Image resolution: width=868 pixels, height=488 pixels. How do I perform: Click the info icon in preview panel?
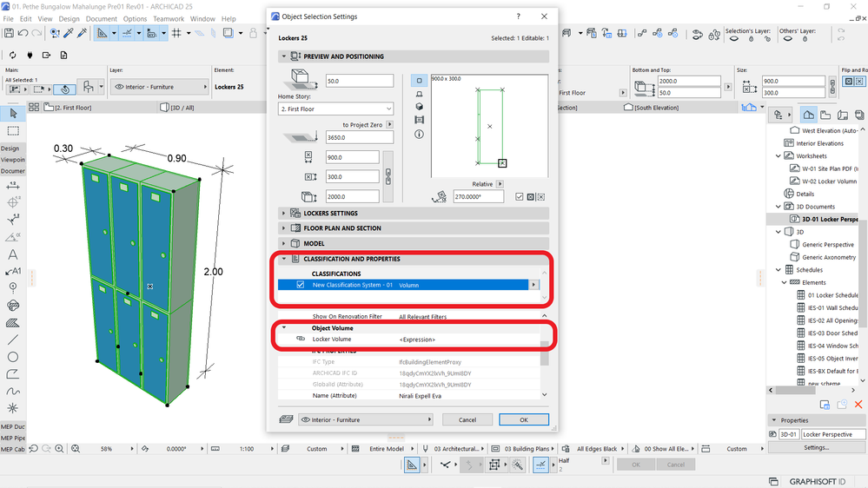click(x=419, y=135)
